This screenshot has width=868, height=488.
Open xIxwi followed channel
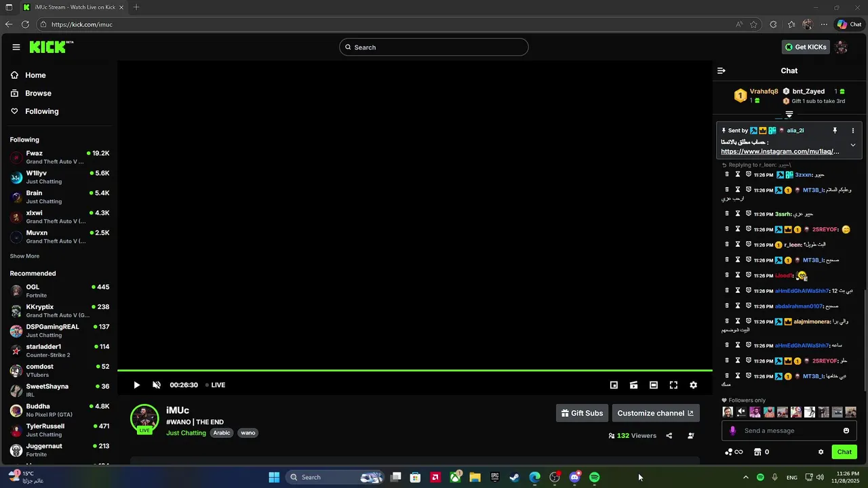point(60,217)
